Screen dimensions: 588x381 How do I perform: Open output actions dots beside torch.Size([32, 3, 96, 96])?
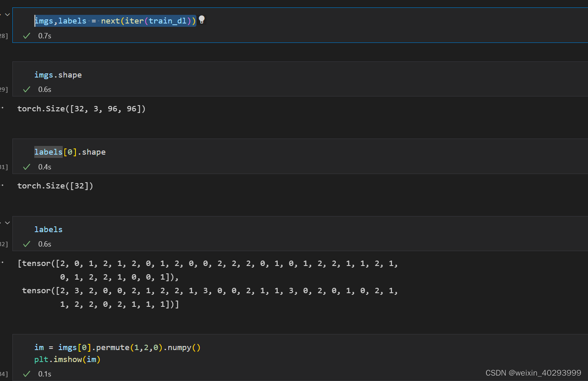[x=2, y=108]
